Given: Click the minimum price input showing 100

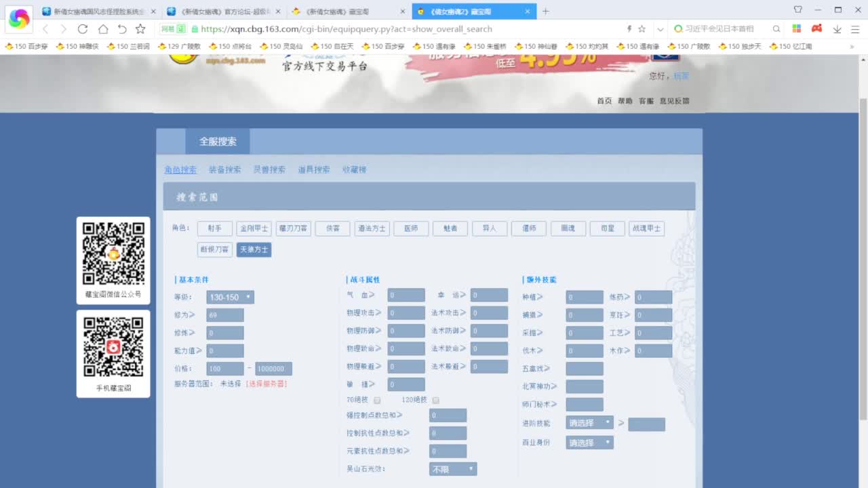Looking at the screenshot, I should click(x=224, y=368).
